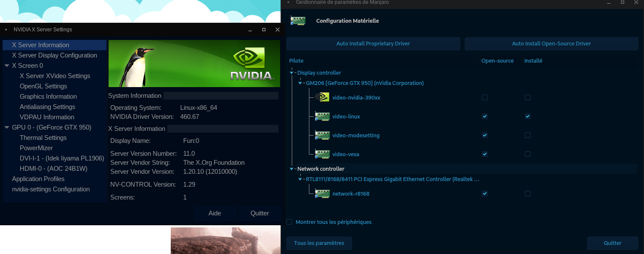Viewport: 644px width, 254px height.
Task: Click the Configuration Matérielle header icon
Action: tap(298, 21)
